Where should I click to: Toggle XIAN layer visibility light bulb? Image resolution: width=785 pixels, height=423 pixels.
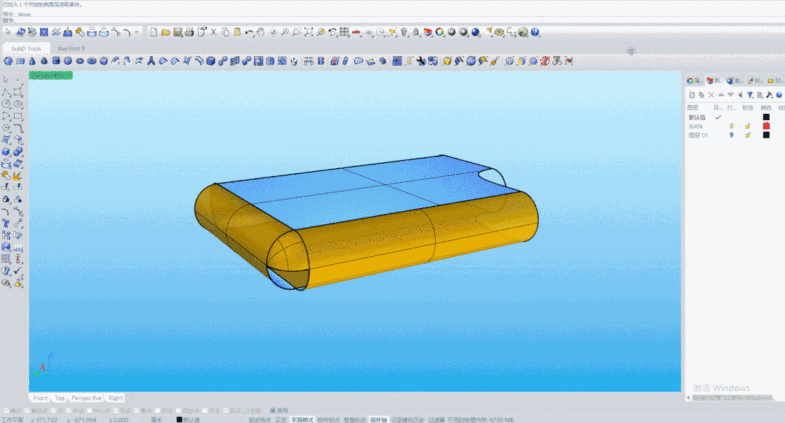(x=731, y=126)
